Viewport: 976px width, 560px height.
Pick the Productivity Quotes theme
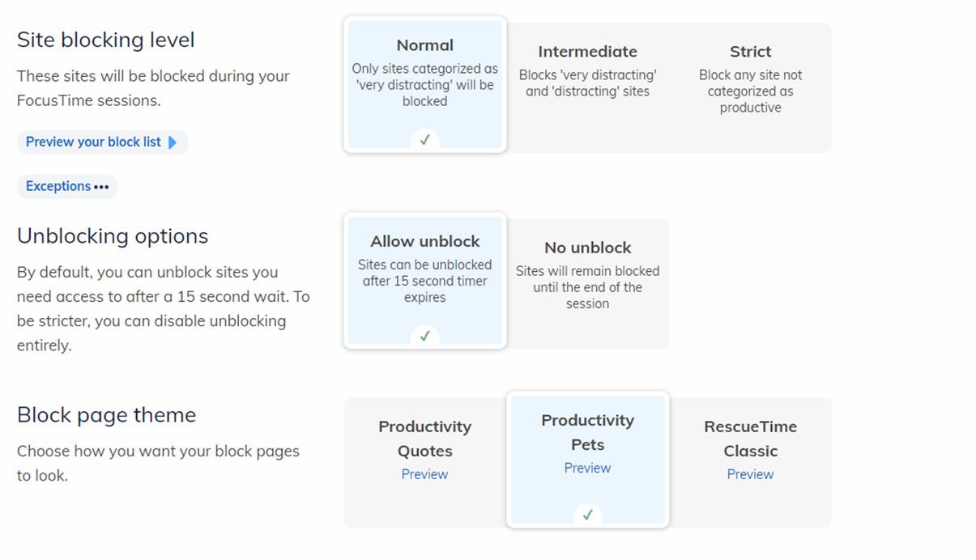tap(424, 439)
